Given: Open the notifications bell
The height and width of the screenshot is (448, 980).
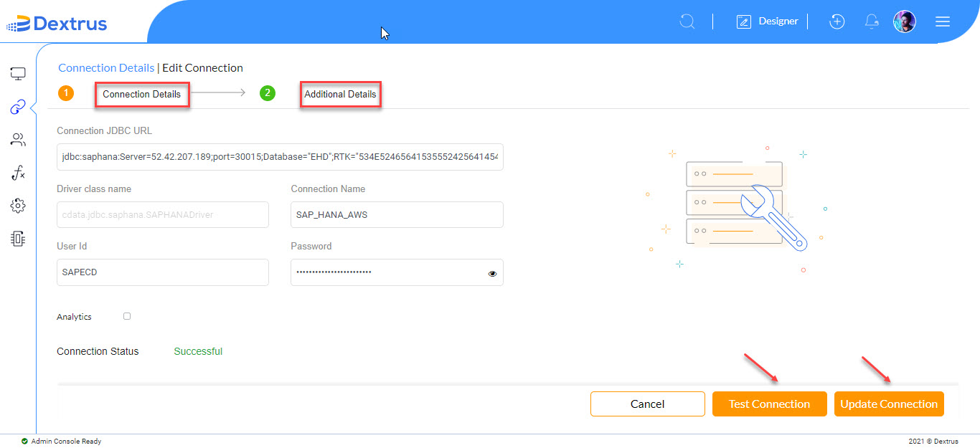Looking at the screenshot, I should pos(872,22).
